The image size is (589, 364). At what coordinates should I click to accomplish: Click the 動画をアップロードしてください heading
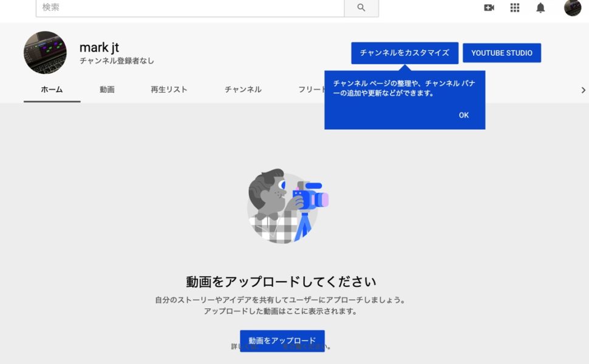click(x=281, y=281)
